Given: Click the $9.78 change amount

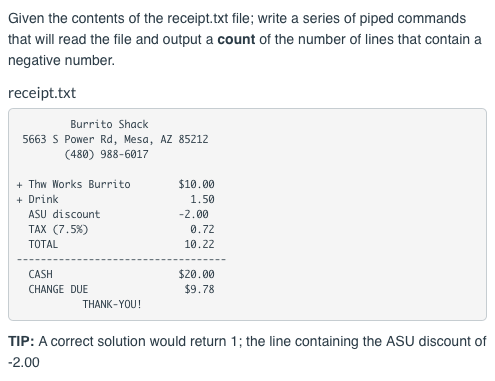Looking at the screenshot, I should coord(199,289).
